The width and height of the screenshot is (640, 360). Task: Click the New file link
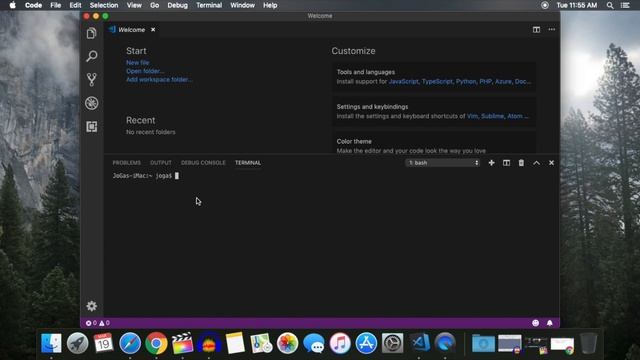click(x=138, y=62)
